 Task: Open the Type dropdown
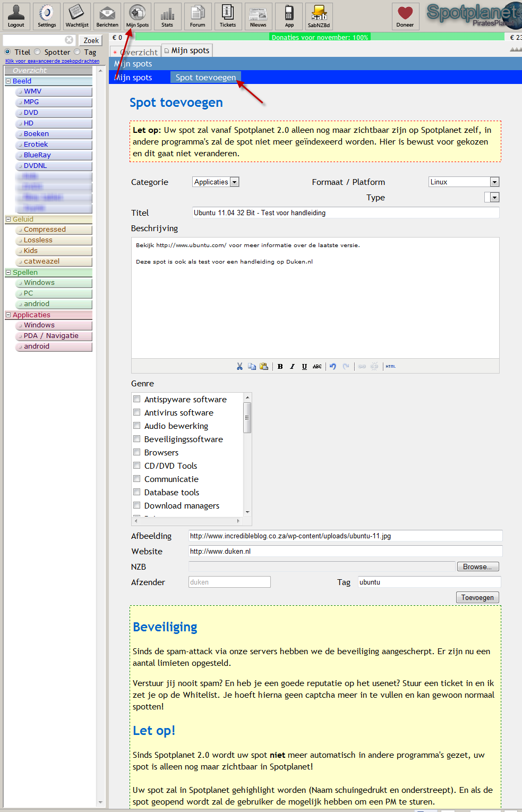492,197
